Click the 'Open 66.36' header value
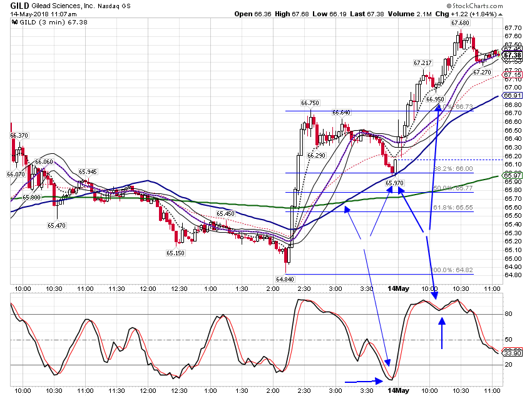532x396 pixels. (253, 14)
